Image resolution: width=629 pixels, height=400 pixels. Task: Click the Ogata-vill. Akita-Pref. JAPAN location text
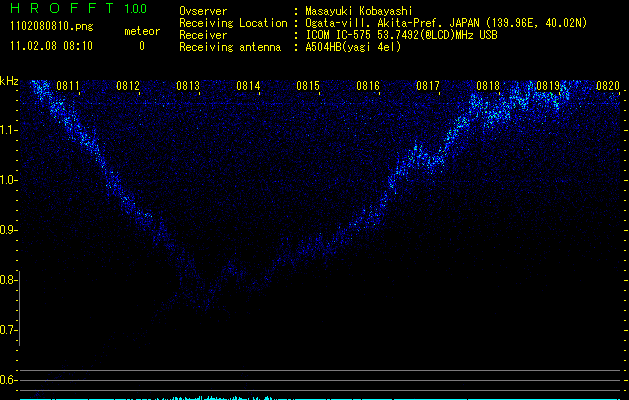pos(446,23)
